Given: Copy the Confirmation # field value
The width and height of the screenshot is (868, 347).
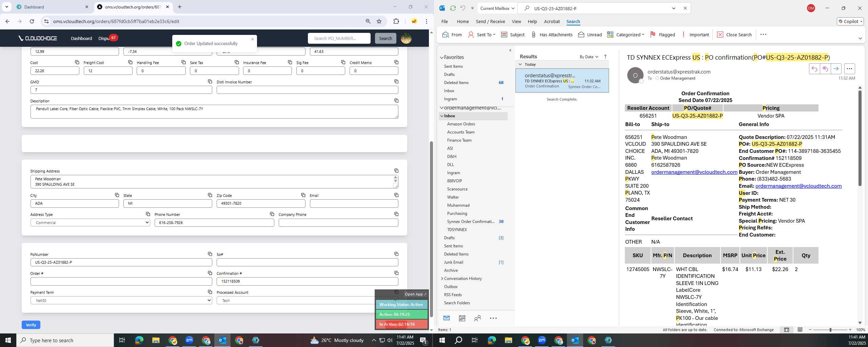Looking at the screenshot, I should [396, 273].
